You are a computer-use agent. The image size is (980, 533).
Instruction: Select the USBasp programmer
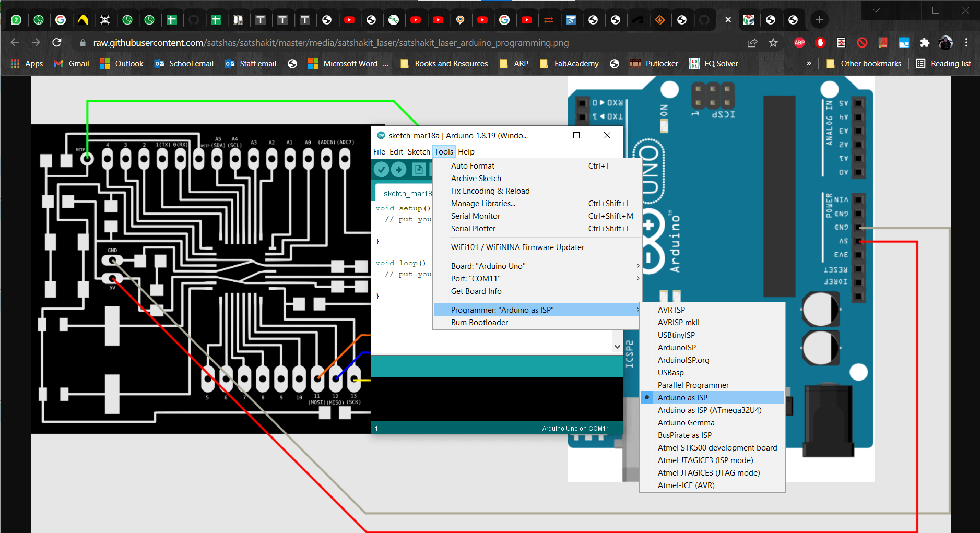[712, 372]
